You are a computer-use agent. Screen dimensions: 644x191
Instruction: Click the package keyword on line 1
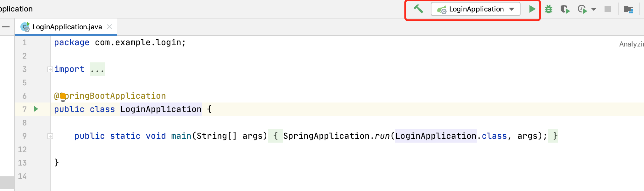[x=72, y=42]
